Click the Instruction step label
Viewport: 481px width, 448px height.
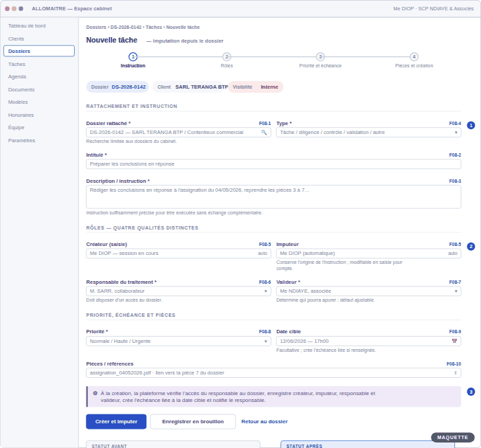coord(133,66)
